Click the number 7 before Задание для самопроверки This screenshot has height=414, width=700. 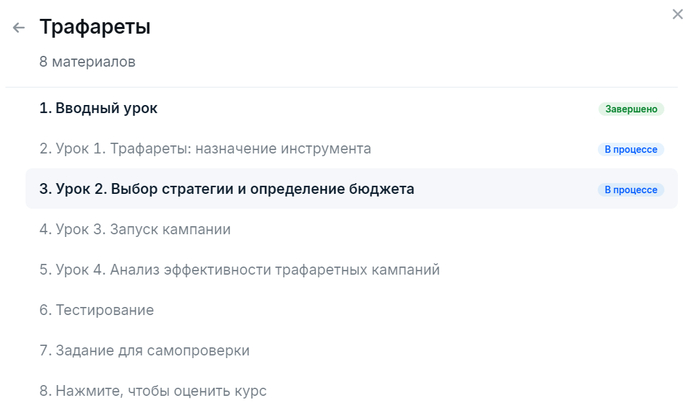tap(44, 351)
